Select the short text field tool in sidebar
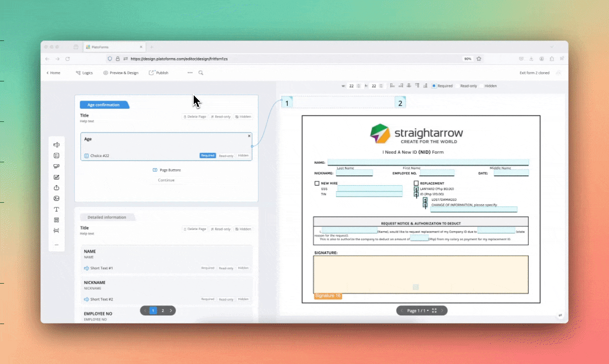The height and width of the screenshot is (364, 609). point(57,145)
